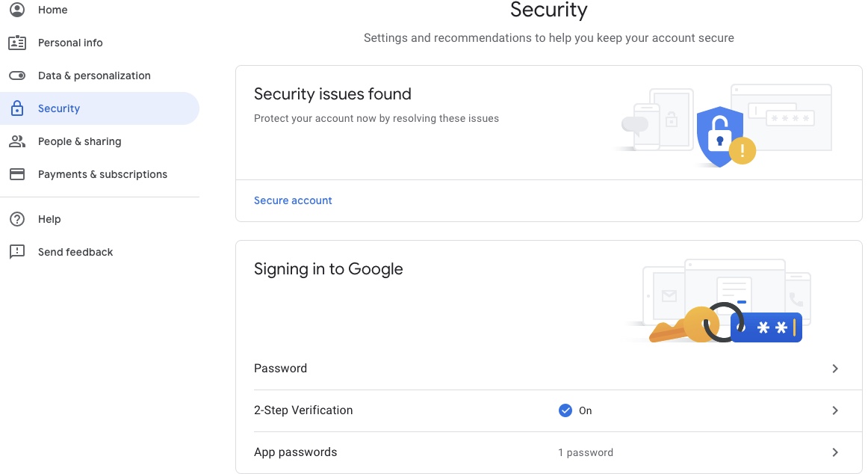Screen dimensions: 868x474
Task: Click the Send feedback speech bubble icon
Action: (16, 252)
